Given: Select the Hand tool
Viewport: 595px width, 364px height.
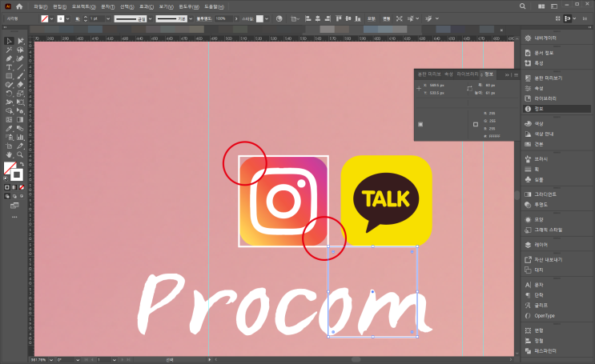Looking at the screenshot, I should (x=9, y=154).
